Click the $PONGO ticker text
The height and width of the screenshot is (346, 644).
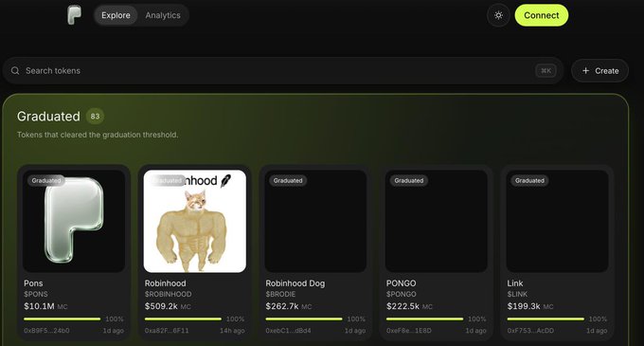point(401,294)
